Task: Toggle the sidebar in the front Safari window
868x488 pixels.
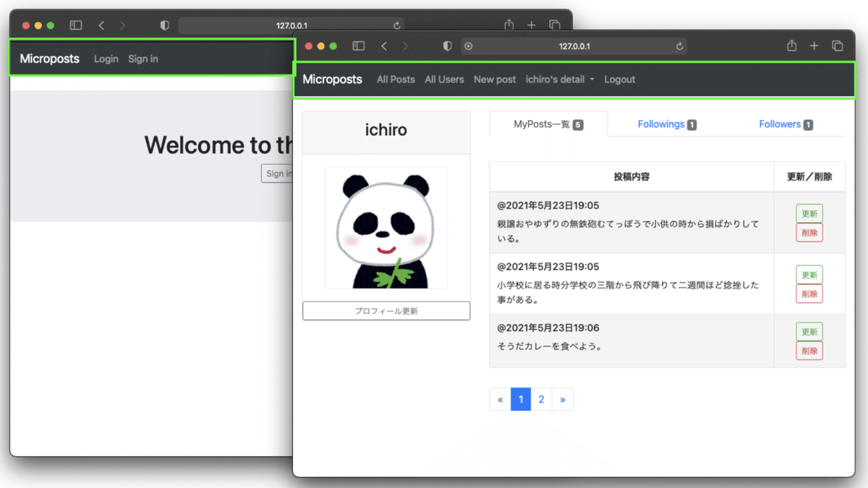Action: coord(358,46)
